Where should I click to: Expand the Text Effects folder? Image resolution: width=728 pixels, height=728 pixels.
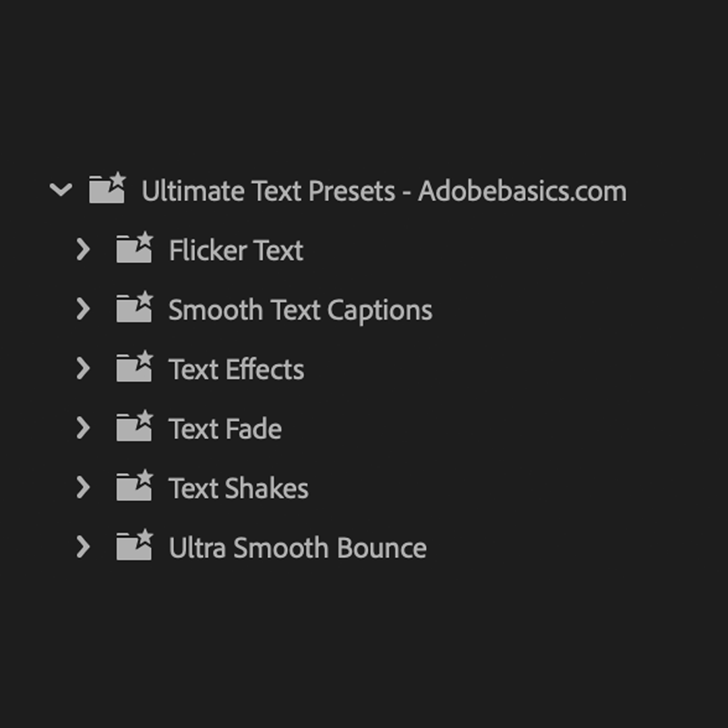pyautogui.click(x=84, y=369)
